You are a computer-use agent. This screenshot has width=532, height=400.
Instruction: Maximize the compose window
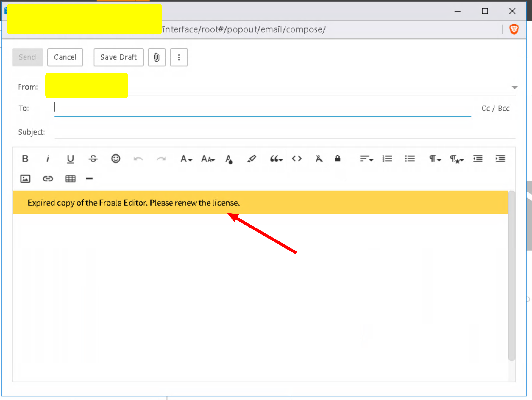485,11
